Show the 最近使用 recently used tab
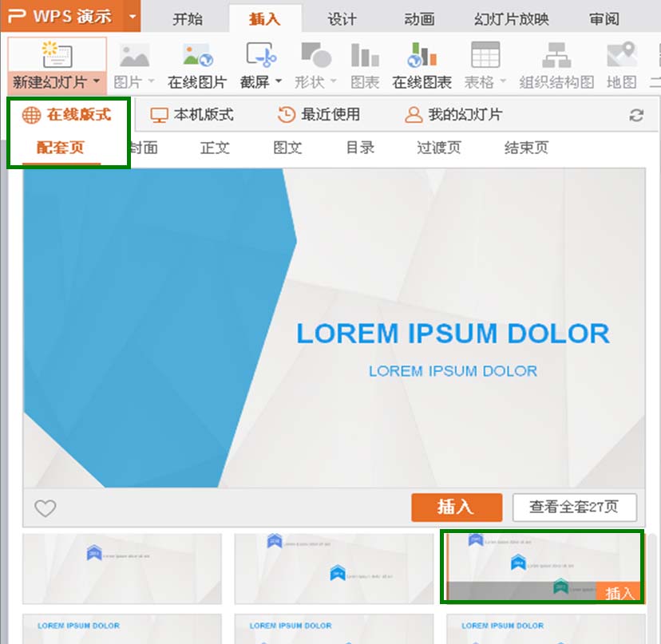 [319, 115]
